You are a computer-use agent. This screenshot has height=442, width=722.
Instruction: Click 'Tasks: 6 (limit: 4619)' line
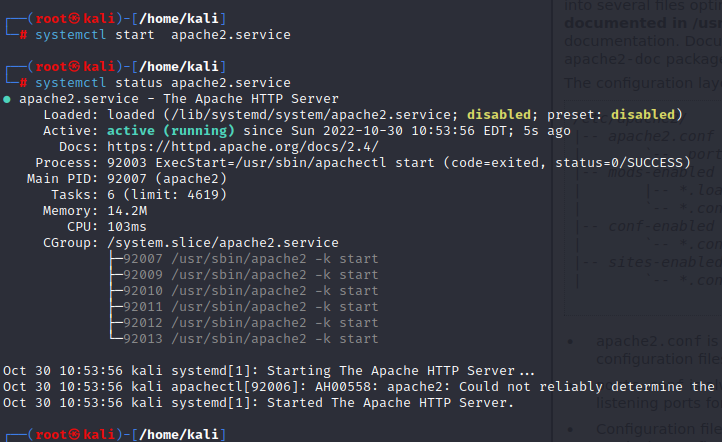(x=139, y=195)
